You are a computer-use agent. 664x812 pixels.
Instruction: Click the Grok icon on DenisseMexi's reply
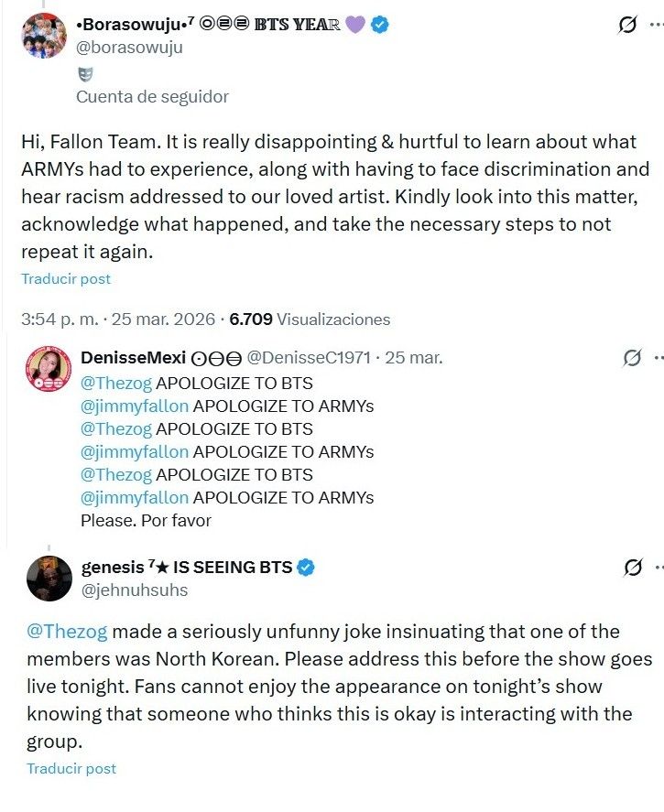(632, 358)
